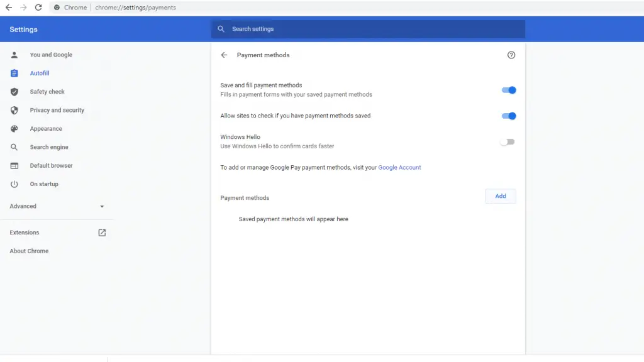This screenshot has height=362, width=644.
Task: Click the Add payment method button
Action: click(x=500, y=196)
